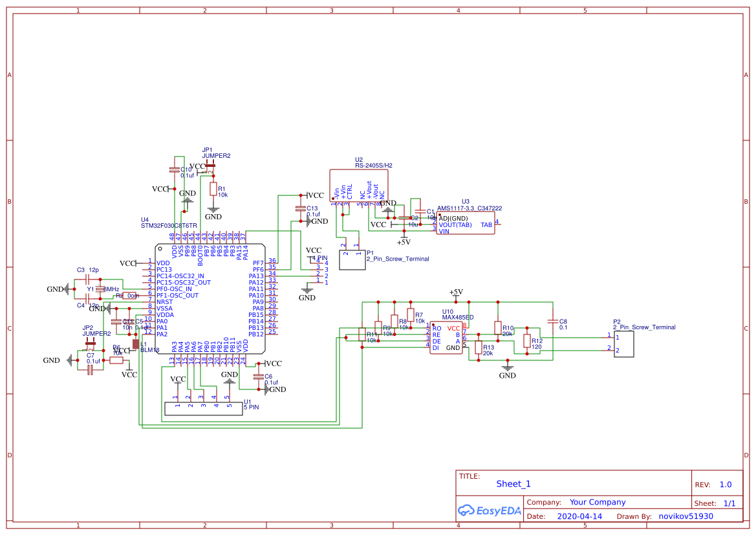Click the GND symbol below resistor R13
The width and height of the screenshot is (756, 535).
pos(507,366)
